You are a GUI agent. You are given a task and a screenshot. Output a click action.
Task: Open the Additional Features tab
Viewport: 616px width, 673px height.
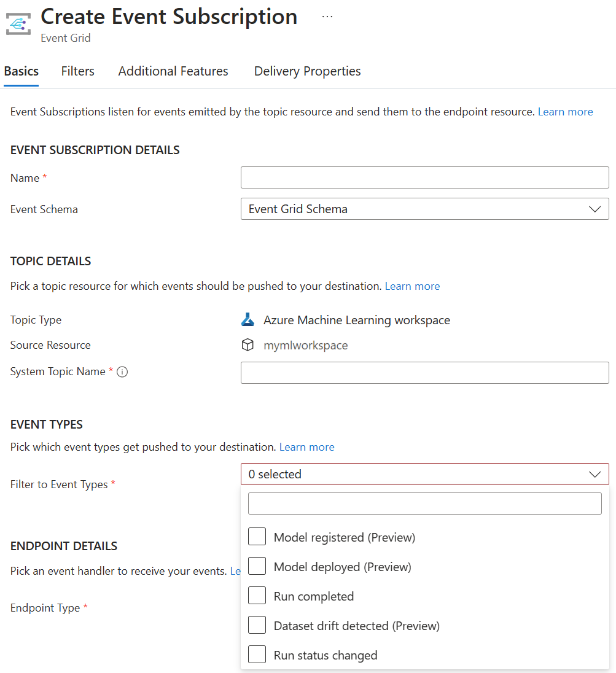(x=173, y=71)
